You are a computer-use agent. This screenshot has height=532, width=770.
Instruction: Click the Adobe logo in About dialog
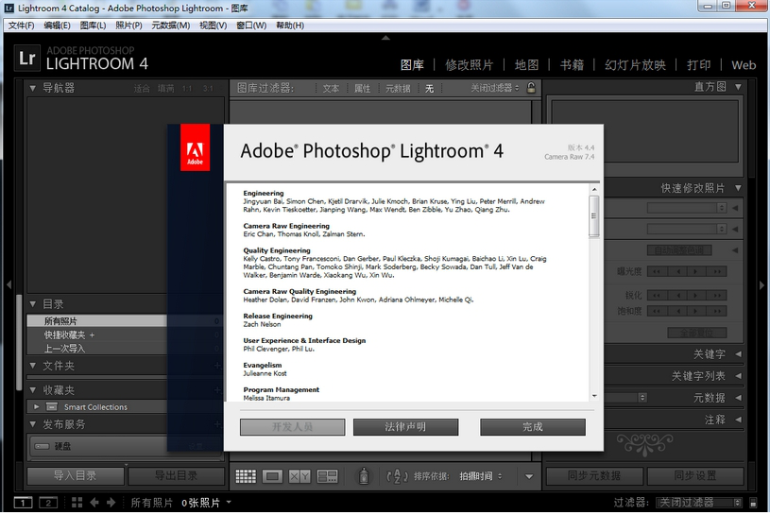click(195, 147)
